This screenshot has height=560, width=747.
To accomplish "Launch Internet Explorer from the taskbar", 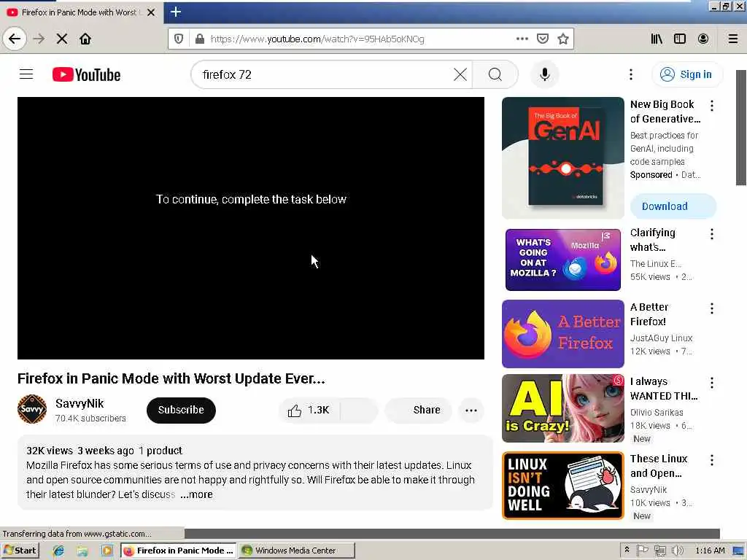I will (58, 551).
